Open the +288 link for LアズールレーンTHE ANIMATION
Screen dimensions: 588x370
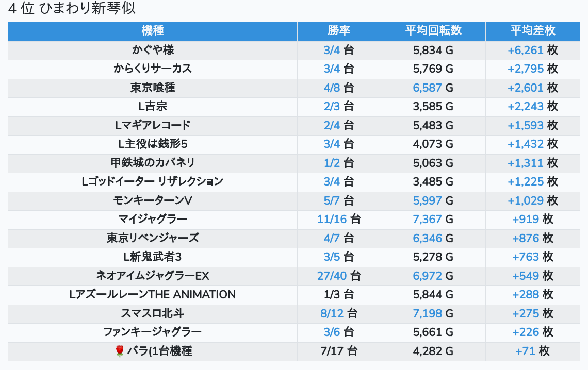(x=526, y=295)
